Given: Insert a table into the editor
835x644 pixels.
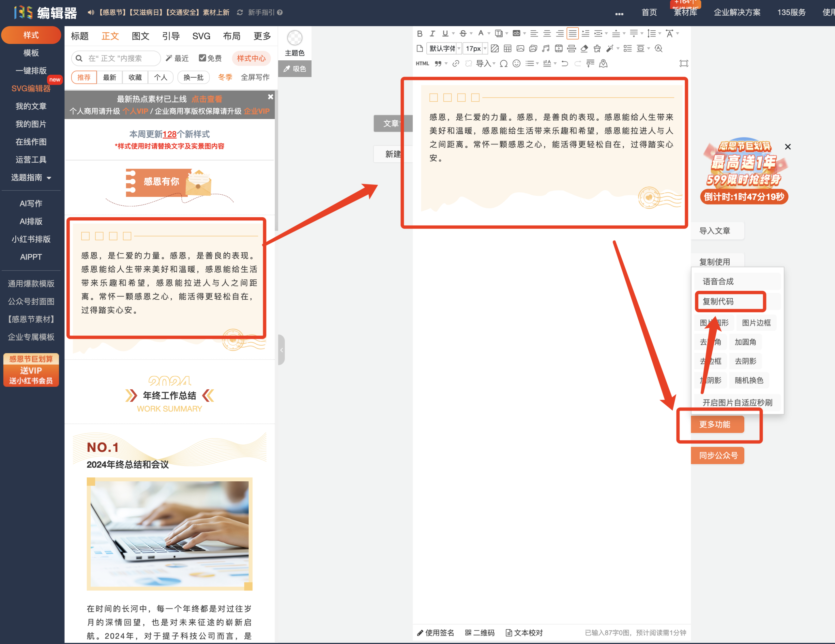Looking at the screenshot, I should (x=507, y=49).
